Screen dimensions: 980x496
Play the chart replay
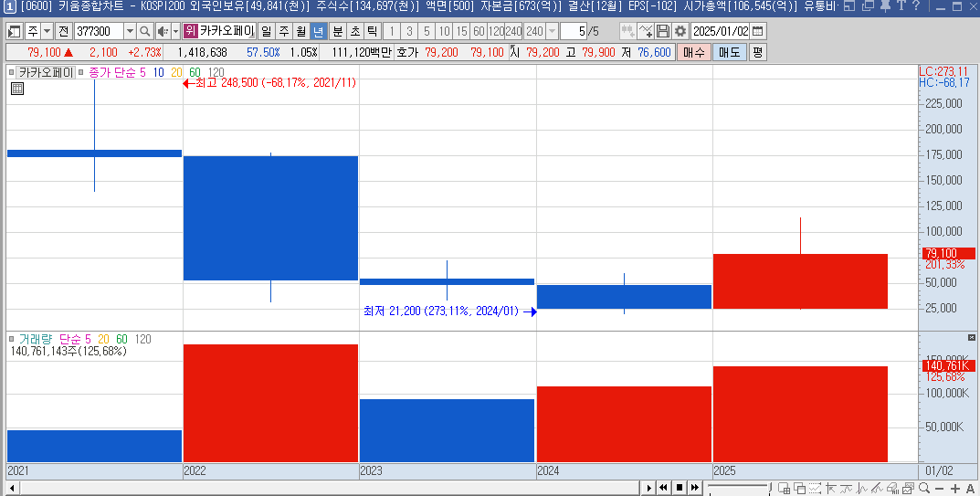[648, 488]
